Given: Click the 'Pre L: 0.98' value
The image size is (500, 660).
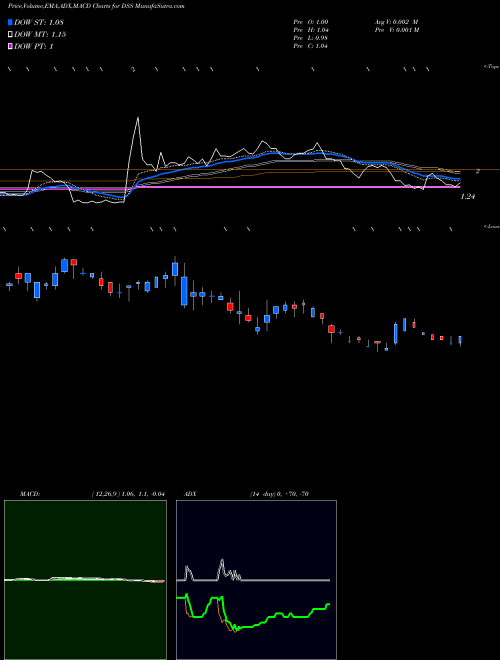Looking at the screenshot, I should [311, 38].
